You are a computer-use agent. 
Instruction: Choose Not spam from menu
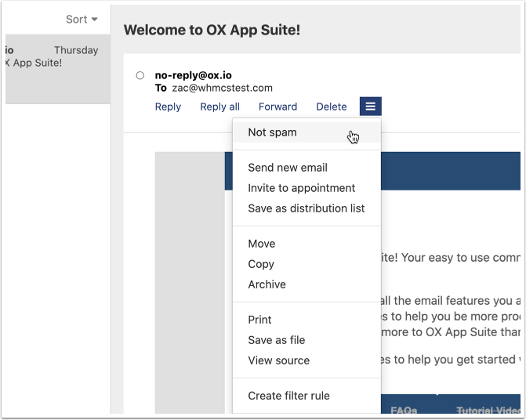tap(307, 132)
